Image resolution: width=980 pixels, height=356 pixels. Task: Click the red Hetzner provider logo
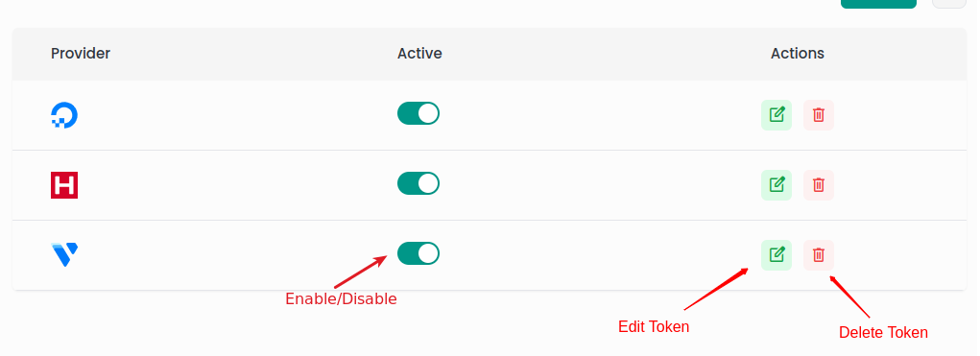(x=64, y=185)
